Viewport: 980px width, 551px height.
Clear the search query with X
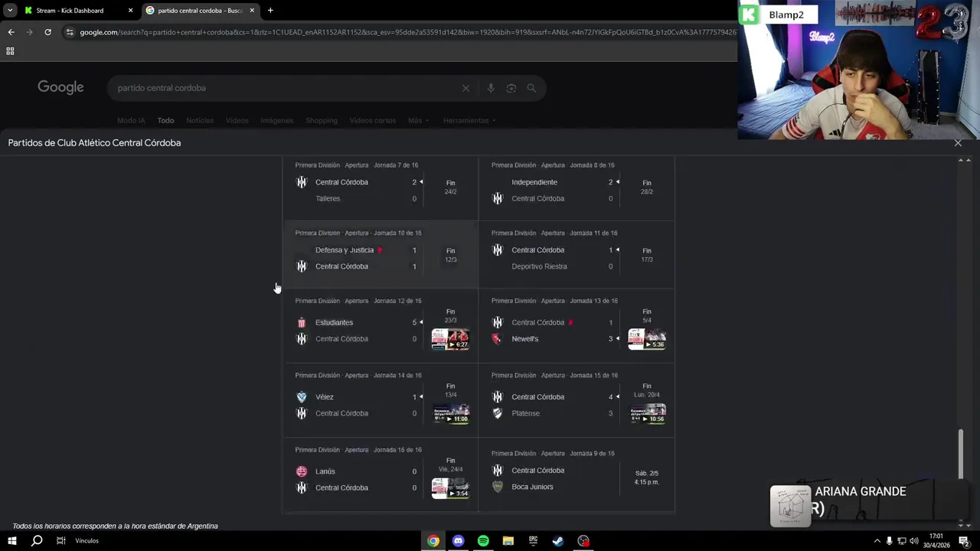(465, 88)
